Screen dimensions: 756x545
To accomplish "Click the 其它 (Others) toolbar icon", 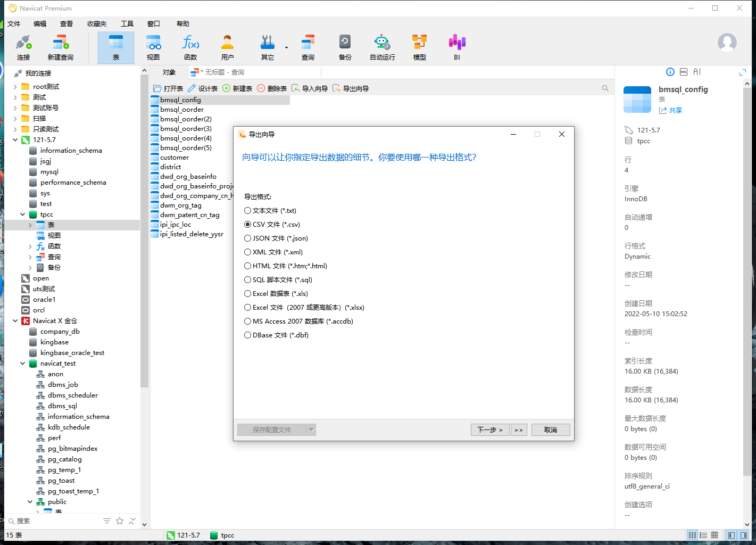I will (x=268, y=47).
